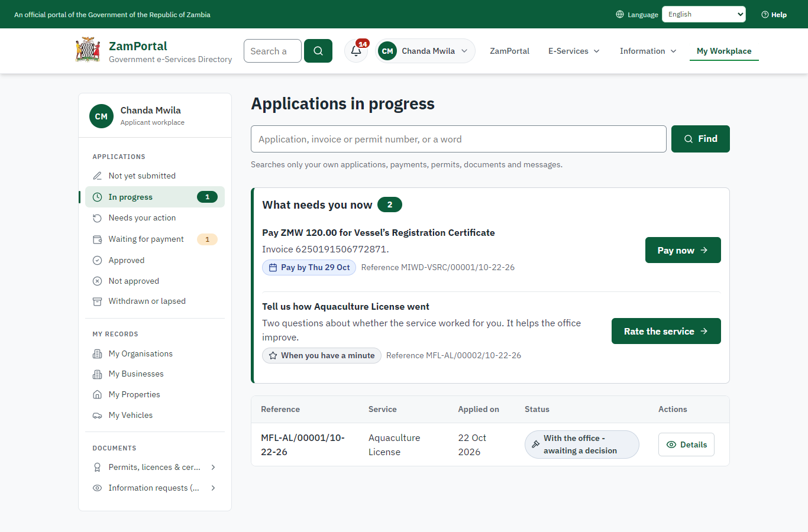Focus the application number search box
808x532 pixels.
point(458,139)
